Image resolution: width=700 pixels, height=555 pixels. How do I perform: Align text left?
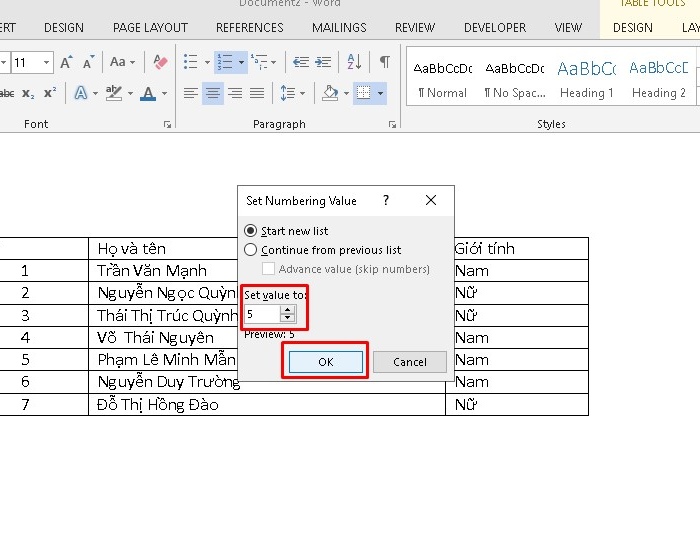pyautogui.click(x=191, y=93)
